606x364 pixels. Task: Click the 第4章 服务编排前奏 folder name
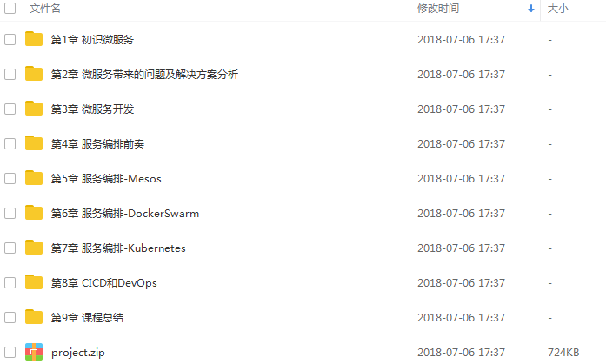[x=97, y=144]
